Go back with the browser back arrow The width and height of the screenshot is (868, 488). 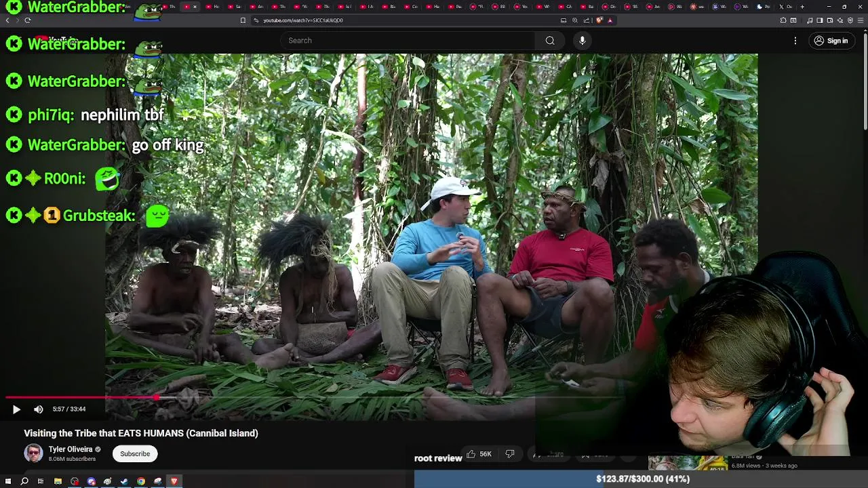click(7, 20)
